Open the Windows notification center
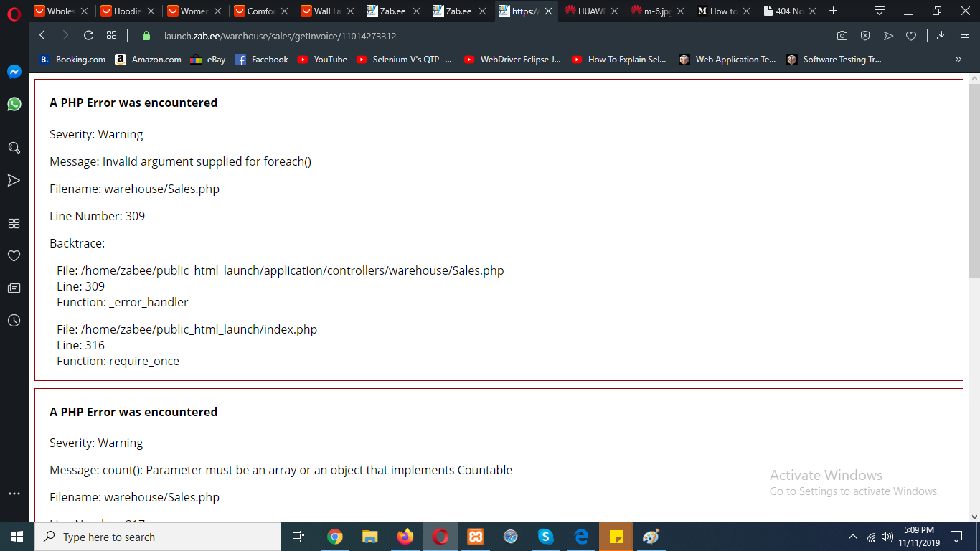 click(x=956, y=537)
